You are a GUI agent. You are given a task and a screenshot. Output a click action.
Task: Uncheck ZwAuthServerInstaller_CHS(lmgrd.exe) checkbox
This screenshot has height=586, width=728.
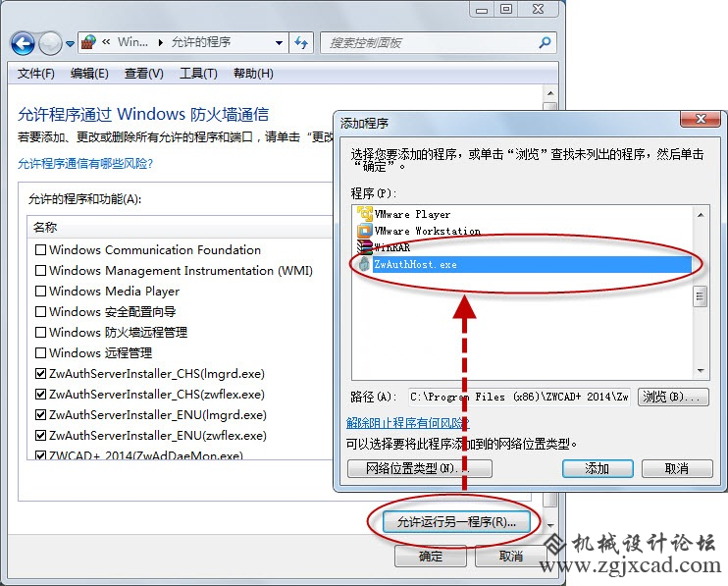(x=41, y=373)
